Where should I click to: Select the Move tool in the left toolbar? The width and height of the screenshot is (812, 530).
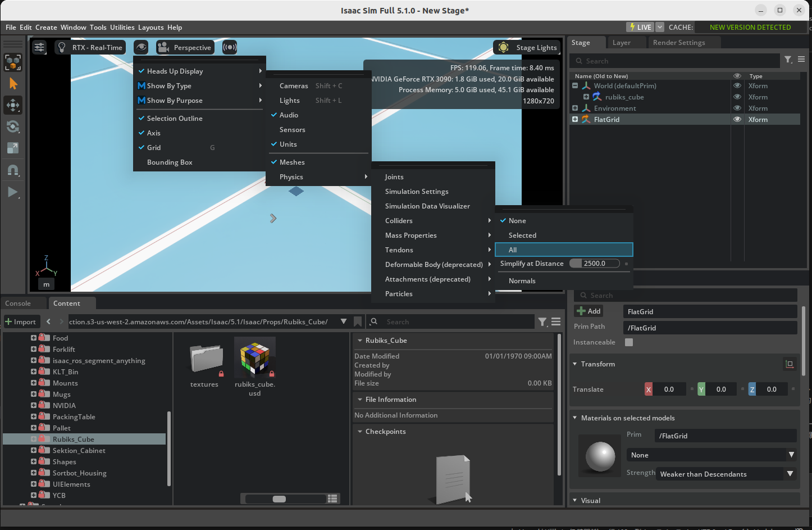pyautogui.click(x=13, y=105)
